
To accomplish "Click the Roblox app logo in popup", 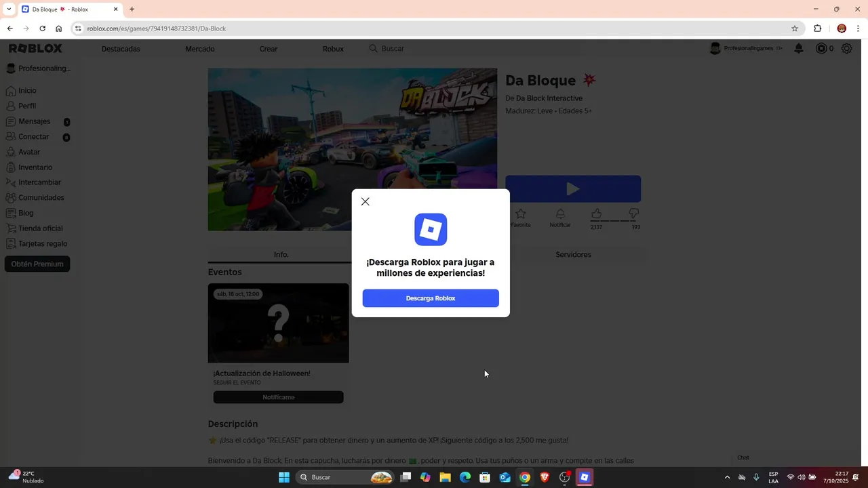I will click(431, 229).
